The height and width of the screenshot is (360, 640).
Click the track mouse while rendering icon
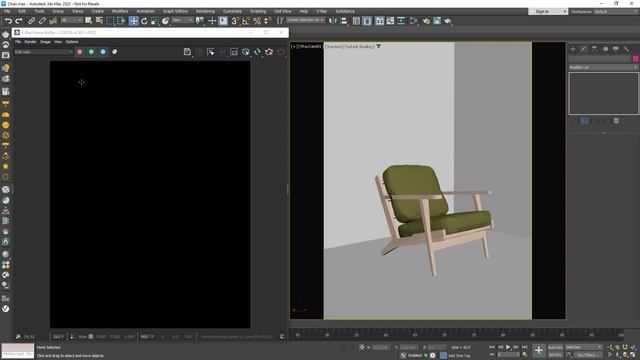(x=211, y=51)
